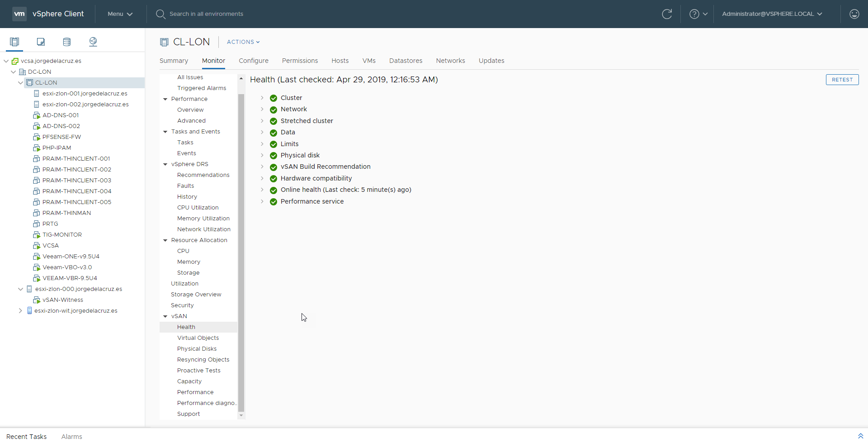The image size is (868, 443).
Task: Click the Monitor menu scrollbar down arrow
Action: coord(241,415)
